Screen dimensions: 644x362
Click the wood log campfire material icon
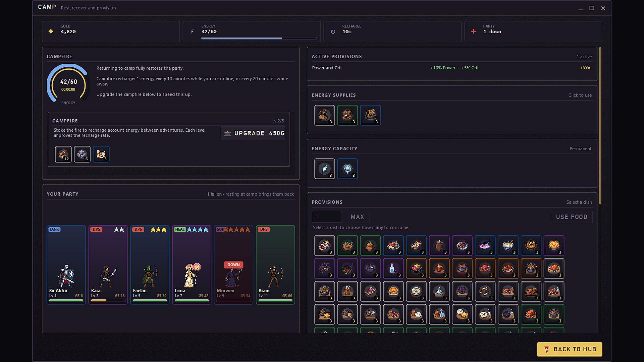(63, 154)
